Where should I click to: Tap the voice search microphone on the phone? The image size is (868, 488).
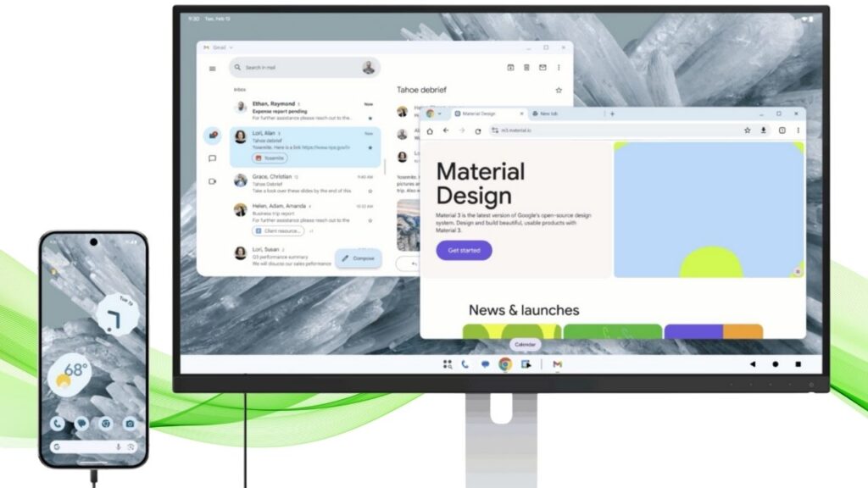(118, 446)
